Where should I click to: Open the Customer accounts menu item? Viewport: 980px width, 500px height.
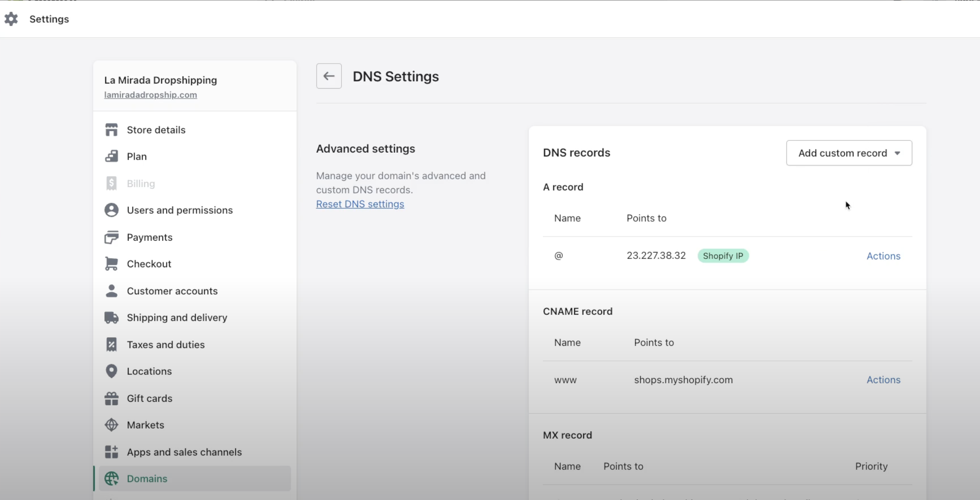tap(172, 291)
